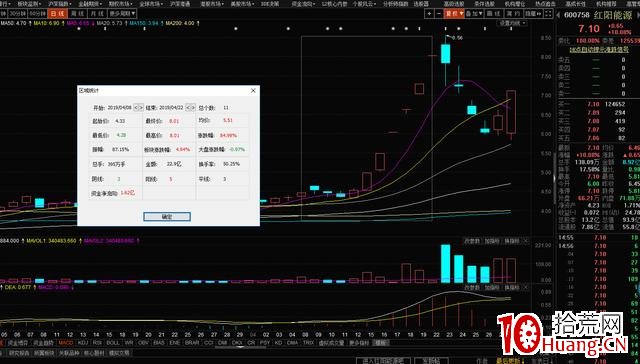This screenshot has height=364, width=640.
Task: Click the 画线 drawing tool button
Action: click(494, 14)
